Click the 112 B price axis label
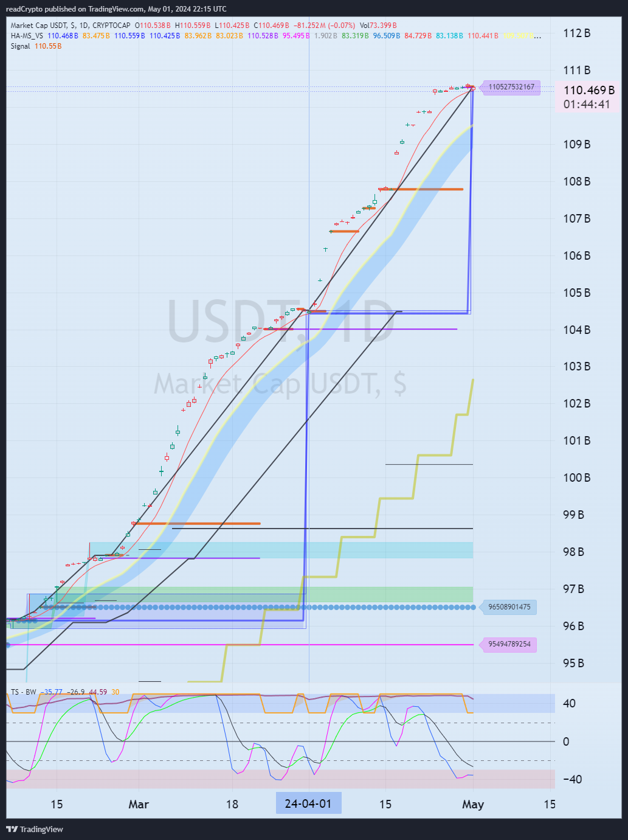Image resolution: width=628 pixels, height=840 pixels. point(577,33)
